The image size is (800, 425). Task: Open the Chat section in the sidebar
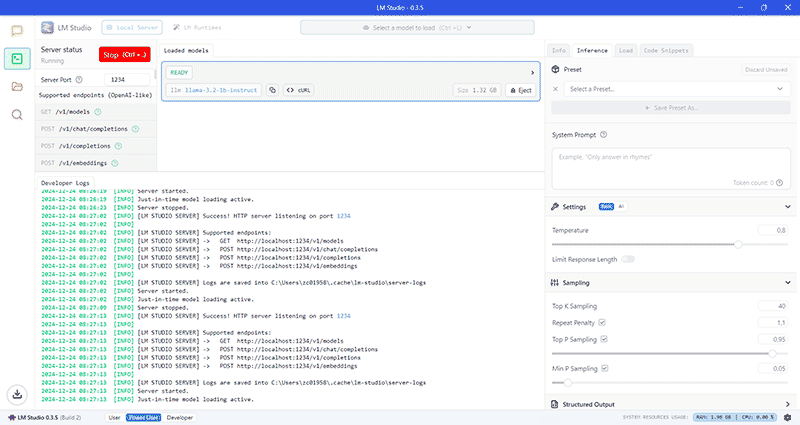17,31
